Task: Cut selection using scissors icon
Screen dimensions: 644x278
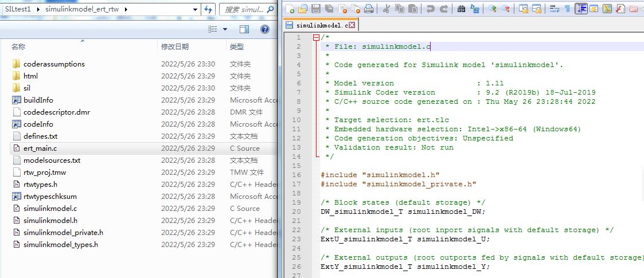Action: click(x=386, y=8)
